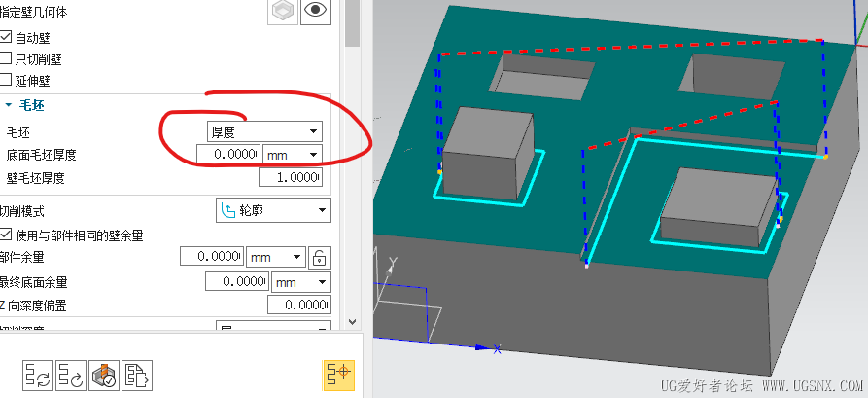Click the 壁毛坯厚度 label
Viewport: 868px width, 398px height.
tap(35, 178)
